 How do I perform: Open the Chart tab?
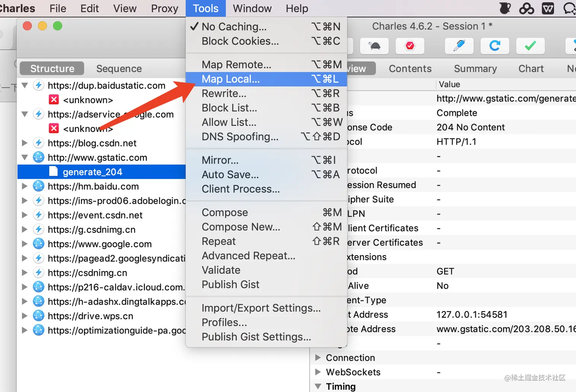click(531, 69)
